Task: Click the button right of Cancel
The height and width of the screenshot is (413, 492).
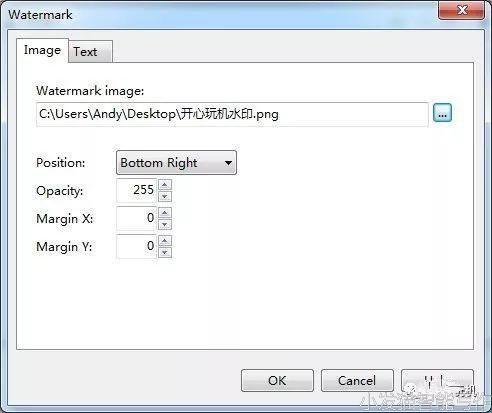Action: 437,380
